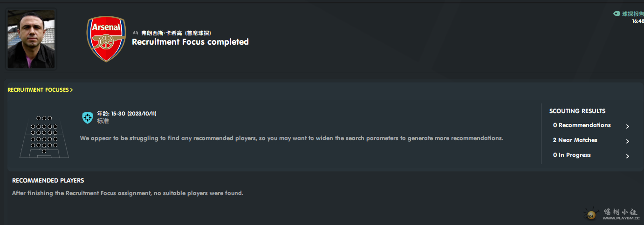View the 0 In Progress results
This screenshot has height=225, width=644.
(572, 155)
